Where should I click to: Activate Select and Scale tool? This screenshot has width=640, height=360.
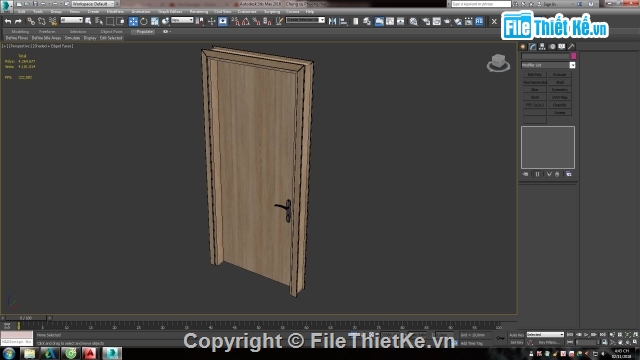[155, 21]
